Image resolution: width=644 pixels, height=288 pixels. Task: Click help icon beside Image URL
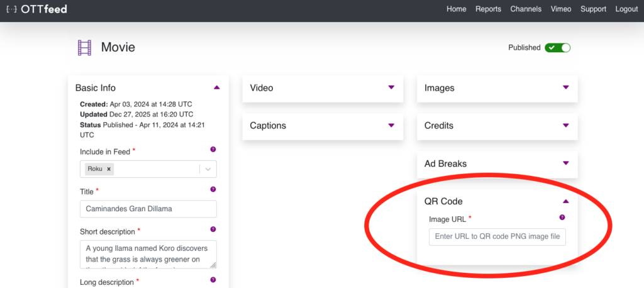(562, 218)
